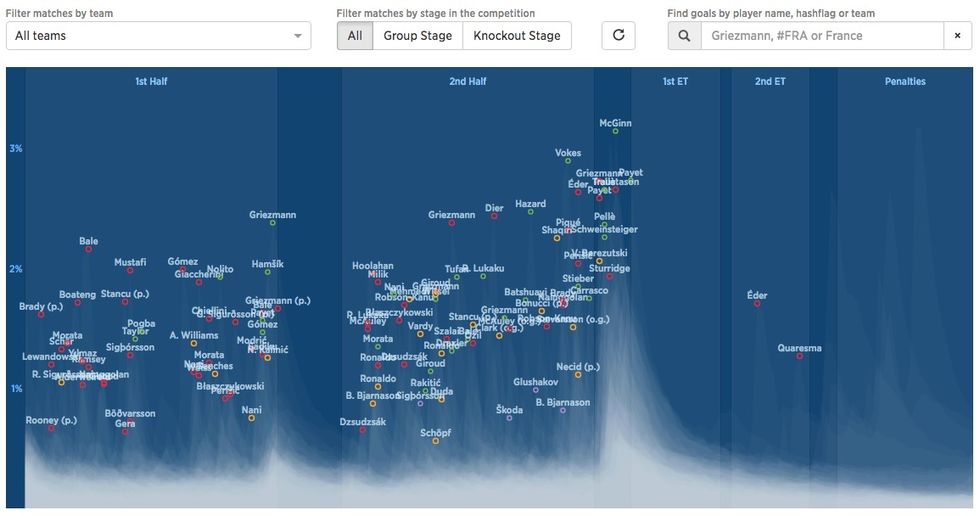Viewport: 980px width, 516px height.
Task: Open the All teams dropdown
Action: (x=158, y=36)
